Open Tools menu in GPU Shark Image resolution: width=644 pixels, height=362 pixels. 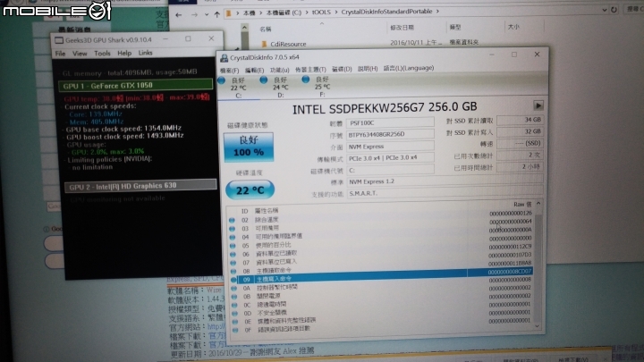pyautogui.click(x=102, y=54)
